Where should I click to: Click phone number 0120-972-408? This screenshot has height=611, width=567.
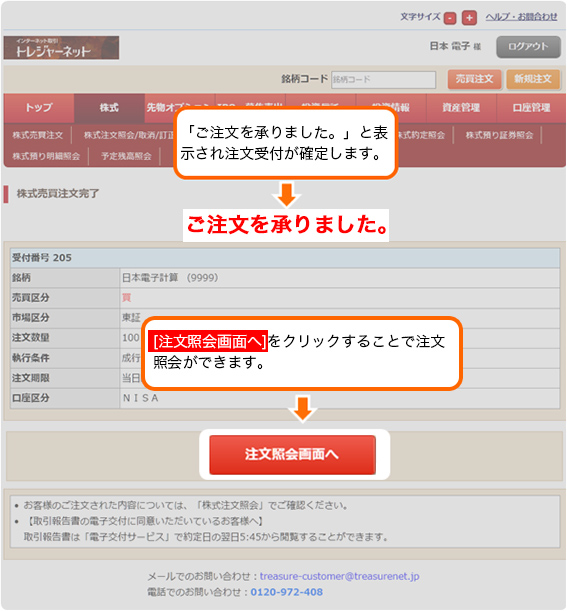click(x=286, y=592)
